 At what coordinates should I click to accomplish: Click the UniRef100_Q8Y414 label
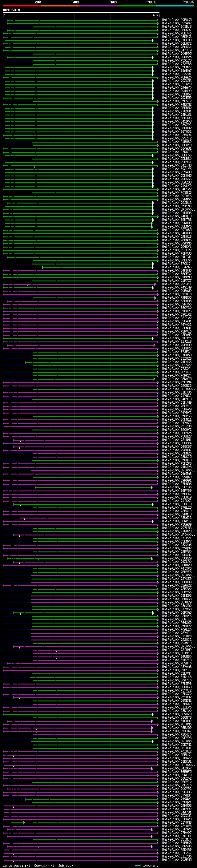[177, 633]
